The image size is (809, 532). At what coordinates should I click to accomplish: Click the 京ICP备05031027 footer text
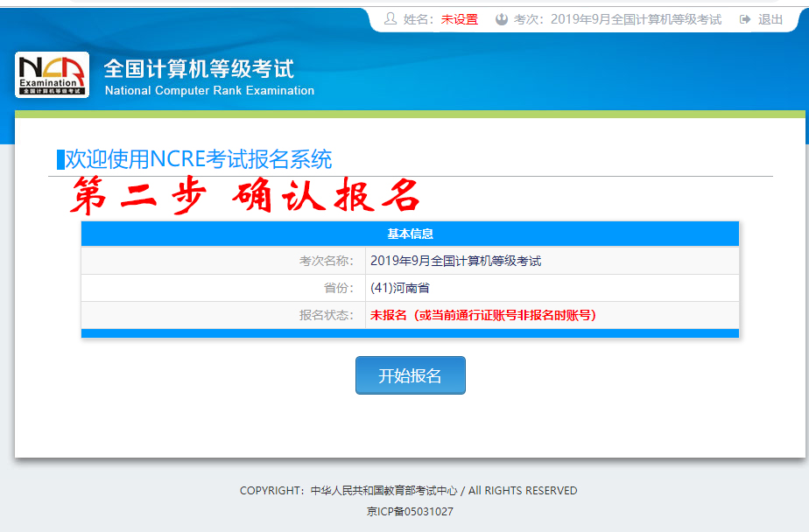[x=410, y=512]
